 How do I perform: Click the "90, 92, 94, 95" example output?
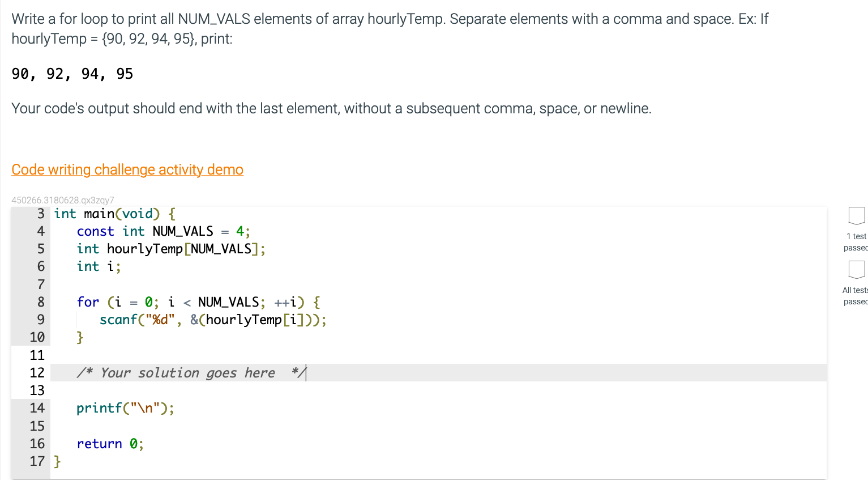point(71,73)
